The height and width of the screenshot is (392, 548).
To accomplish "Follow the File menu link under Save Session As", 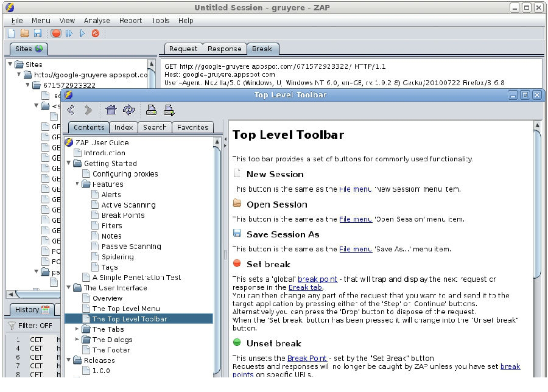I will 355,249.
